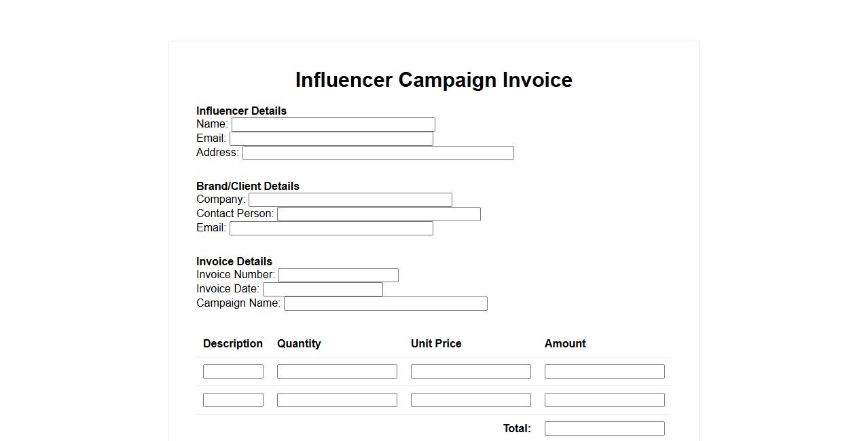Image resolution: width=868 pixels, height=441 pixels.
Task: Click first row Description field
Action: coord(233,372)
